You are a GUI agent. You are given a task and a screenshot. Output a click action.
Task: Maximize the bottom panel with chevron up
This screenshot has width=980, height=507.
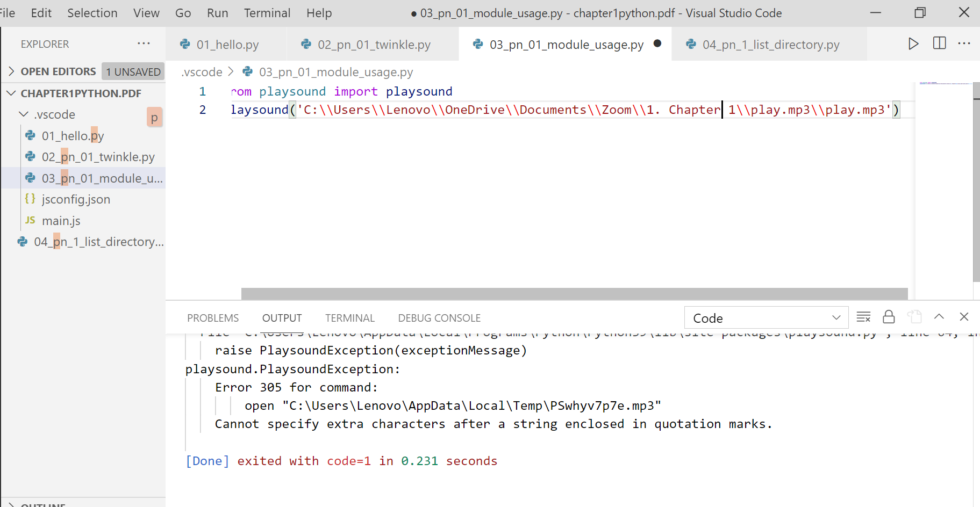pos(939,317)
